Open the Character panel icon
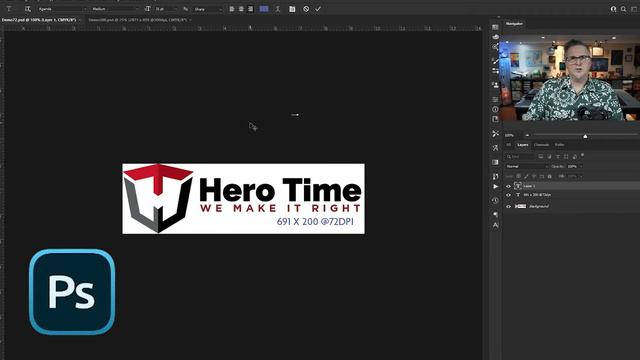Screen dimensions: 640x360 click(x=496, y=225)
